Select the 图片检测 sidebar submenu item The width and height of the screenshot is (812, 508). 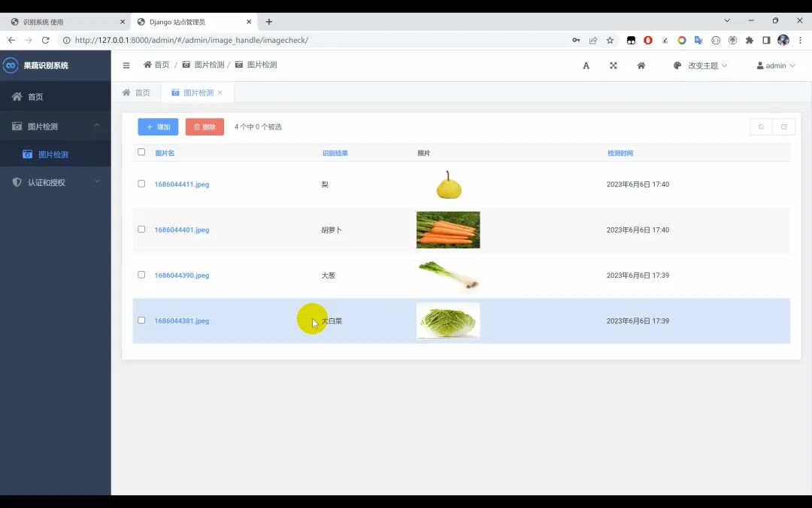coord(56,154)
